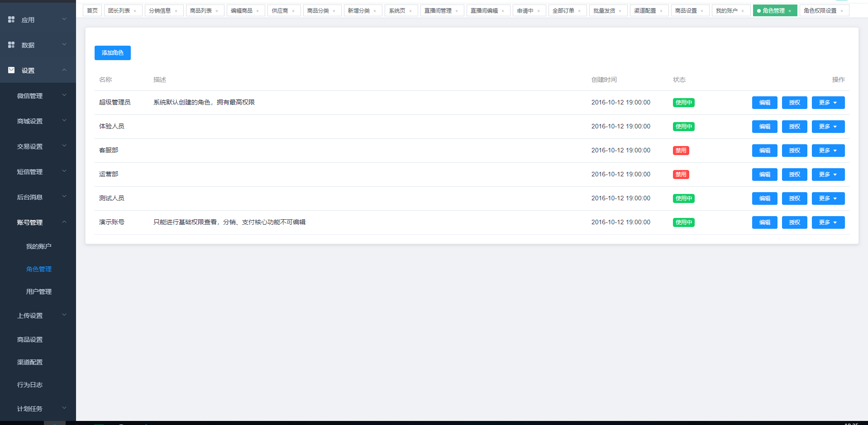Close the 团长列表 tab
Screen dimensions: 868x425
[x=135, y=11]
